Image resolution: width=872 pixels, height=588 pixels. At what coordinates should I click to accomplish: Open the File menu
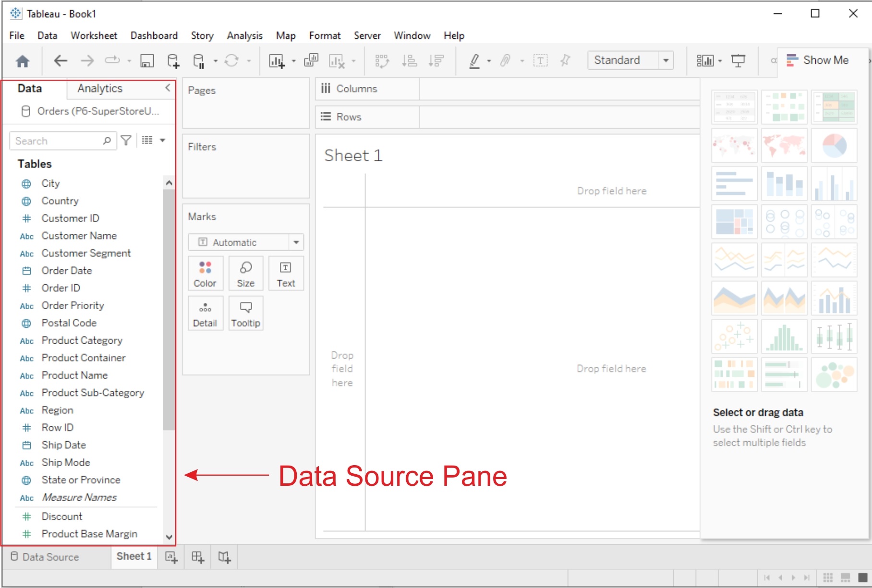click(17, 36)
